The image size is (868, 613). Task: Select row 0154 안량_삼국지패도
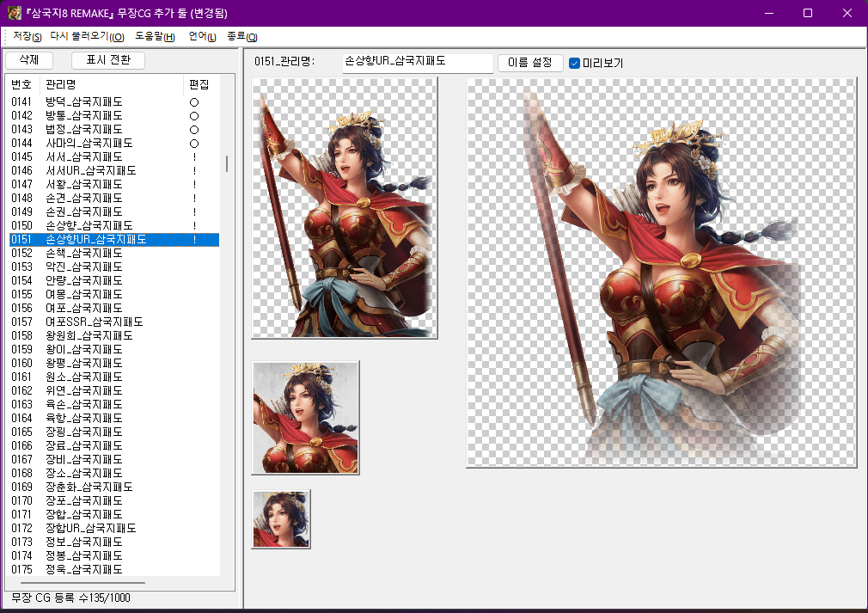coord(114,281)
